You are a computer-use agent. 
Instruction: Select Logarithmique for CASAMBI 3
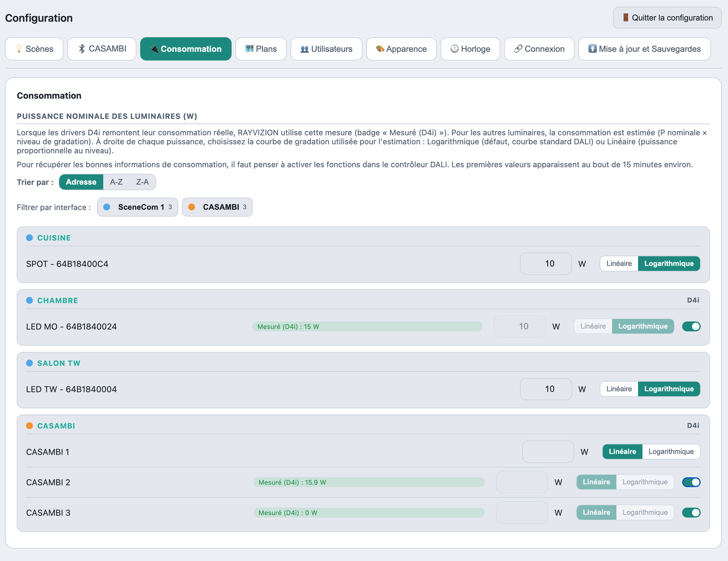coord(645,512)
